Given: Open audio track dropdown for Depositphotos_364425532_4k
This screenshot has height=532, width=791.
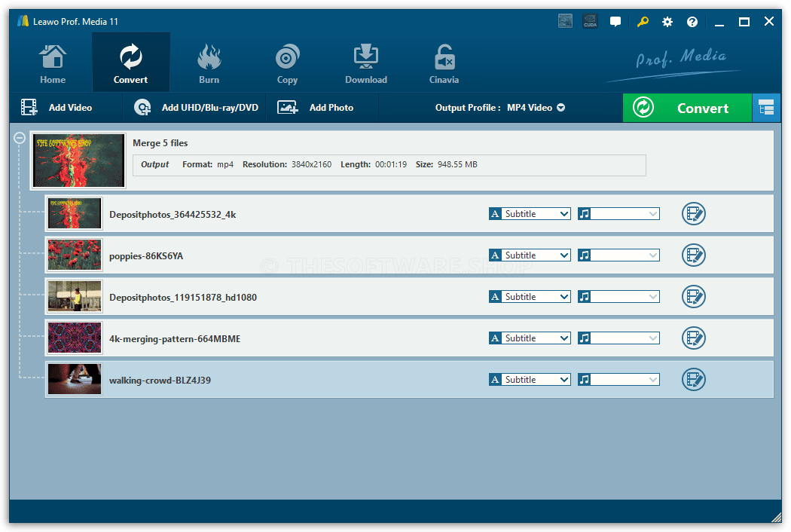Looking at the screenshot, I should (618, 214).
